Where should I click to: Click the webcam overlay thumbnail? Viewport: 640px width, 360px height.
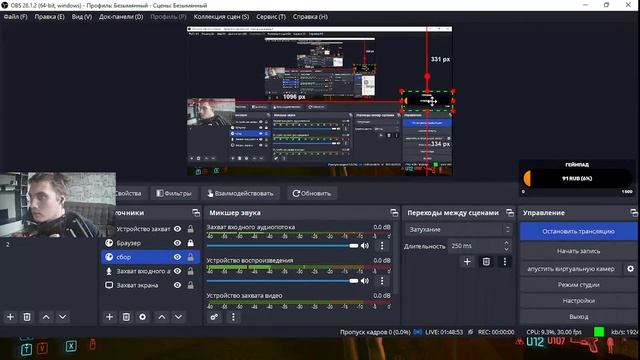pyautogui.click(x=58, y=205)
